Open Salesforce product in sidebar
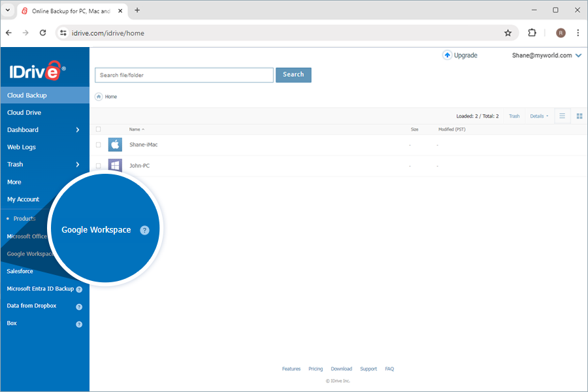Screen dimensions: 588x392 tap(20, 271)
